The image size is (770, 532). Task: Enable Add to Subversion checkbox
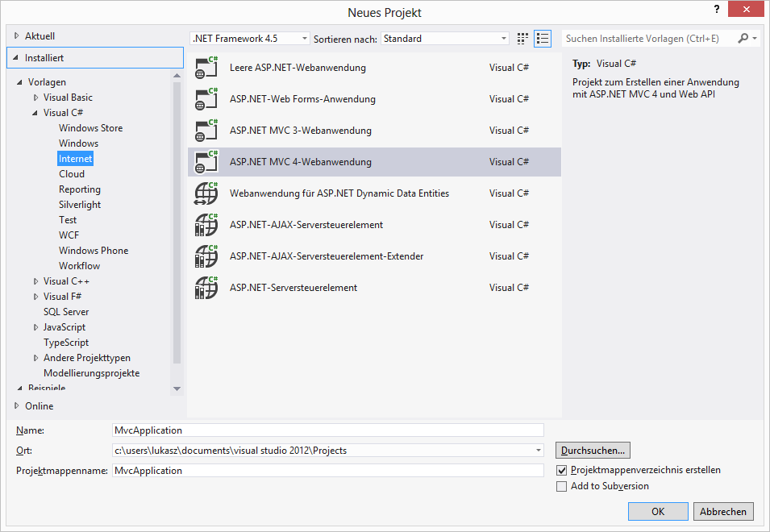(562, 486)
